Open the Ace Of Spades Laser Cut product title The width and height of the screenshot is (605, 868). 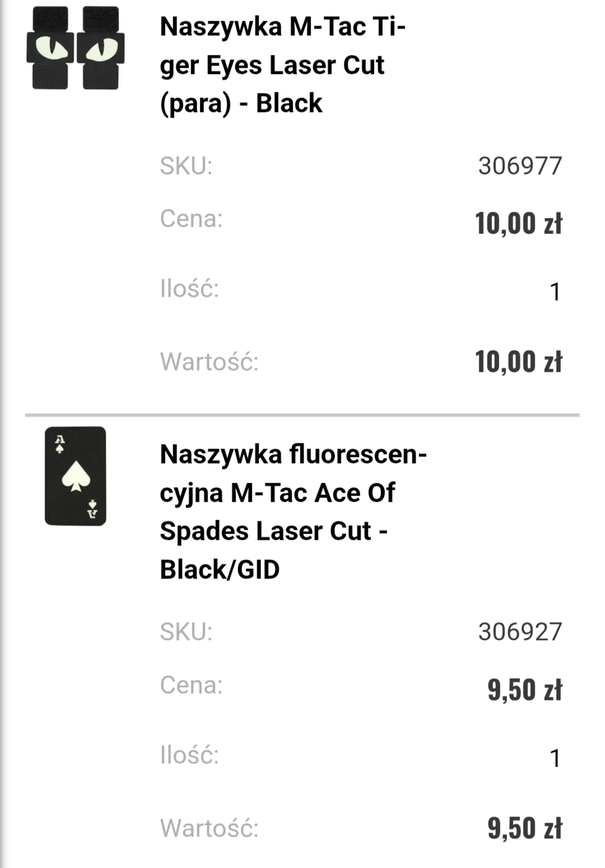click(x=292, y=511)
